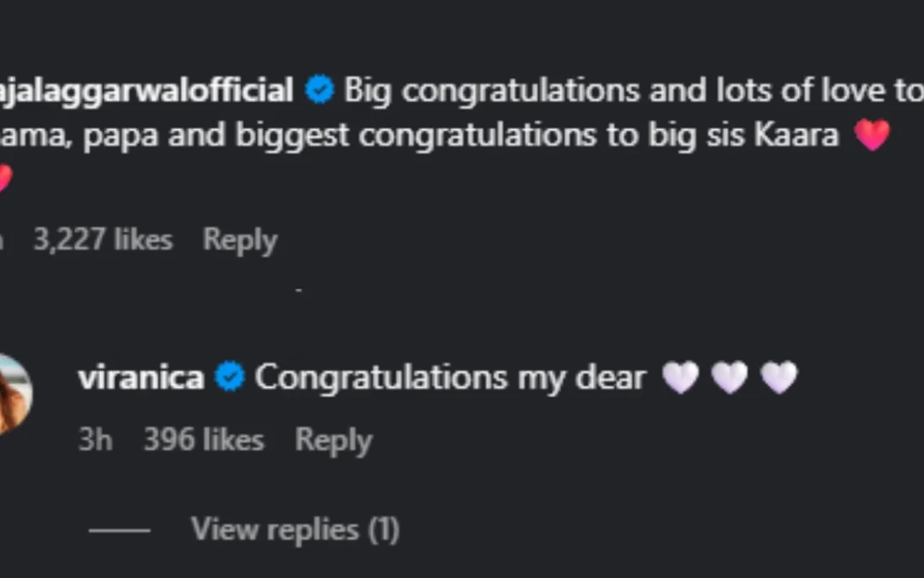924x578 pixels.
Task: Open kajalaggarwalofficial's profile from the username
Action: pos(145,89)
